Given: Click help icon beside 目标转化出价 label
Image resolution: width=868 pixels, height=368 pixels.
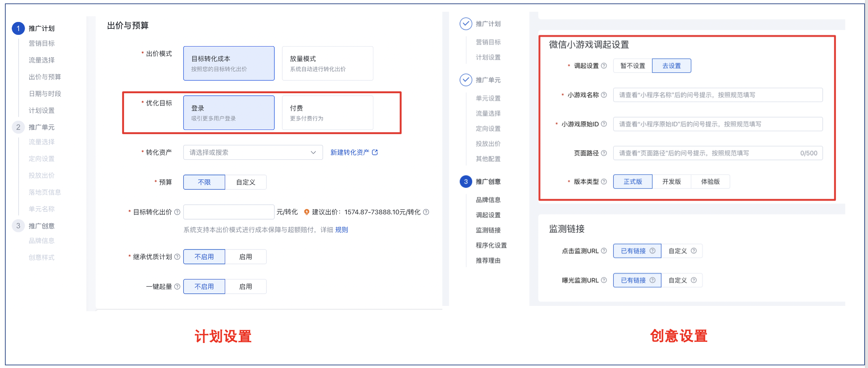Looking at the screenshot, I should [x=177, y=212].
